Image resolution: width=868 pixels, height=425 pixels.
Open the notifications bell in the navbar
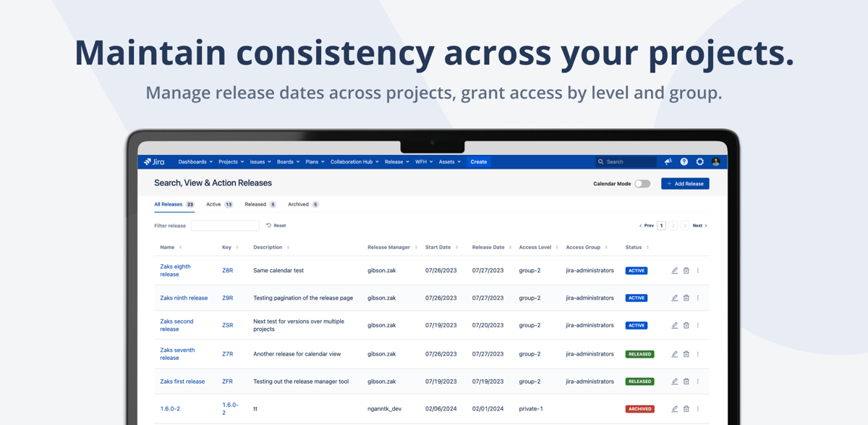pos(668,161)
